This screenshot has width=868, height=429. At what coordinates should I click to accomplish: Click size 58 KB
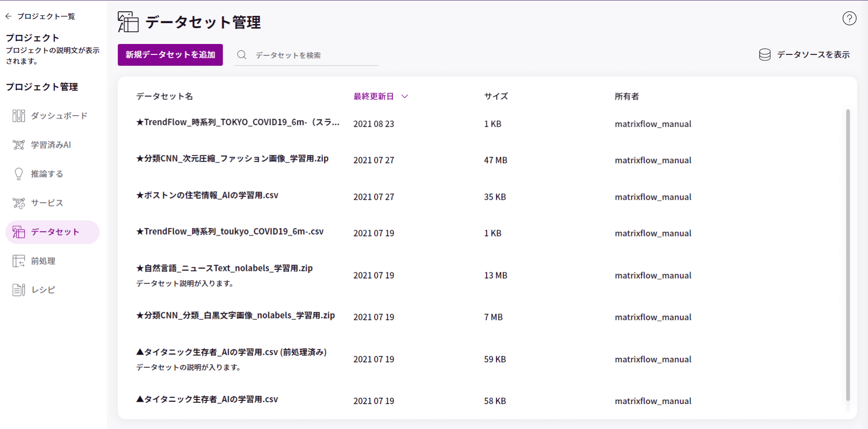click(x=495, y=401)
